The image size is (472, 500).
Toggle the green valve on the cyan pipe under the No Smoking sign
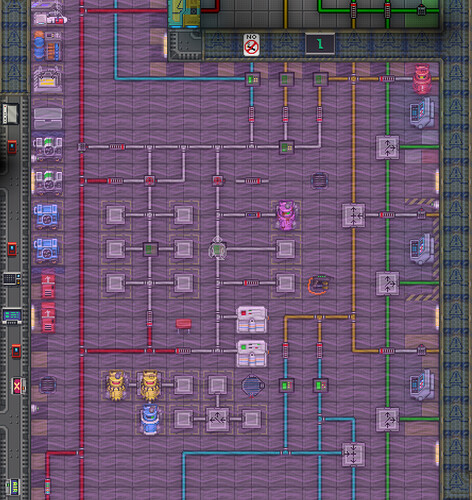click(x=252, y=79)
